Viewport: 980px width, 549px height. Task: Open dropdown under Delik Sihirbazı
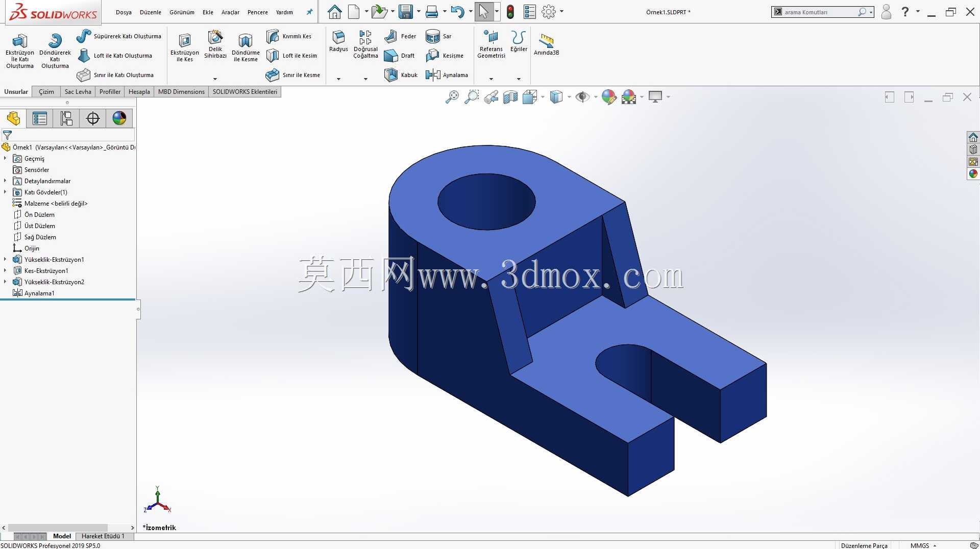click(x=215, y=79)
